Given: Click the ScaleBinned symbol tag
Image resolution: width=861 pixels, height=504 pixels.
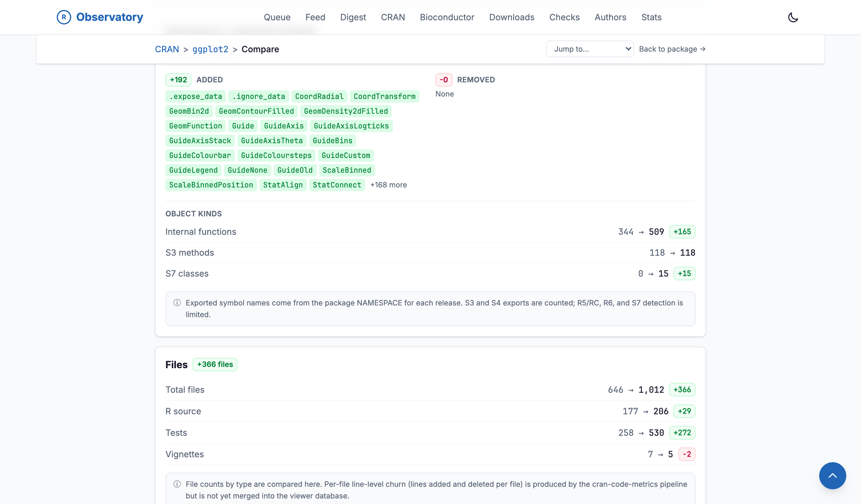Looking at the screenshot, I should [x=347, y=170].
